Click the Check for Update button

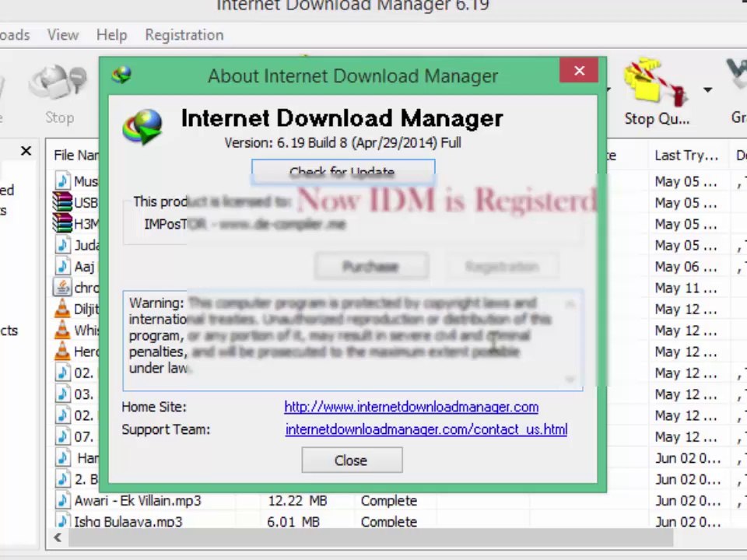click(x=343, y=171)
